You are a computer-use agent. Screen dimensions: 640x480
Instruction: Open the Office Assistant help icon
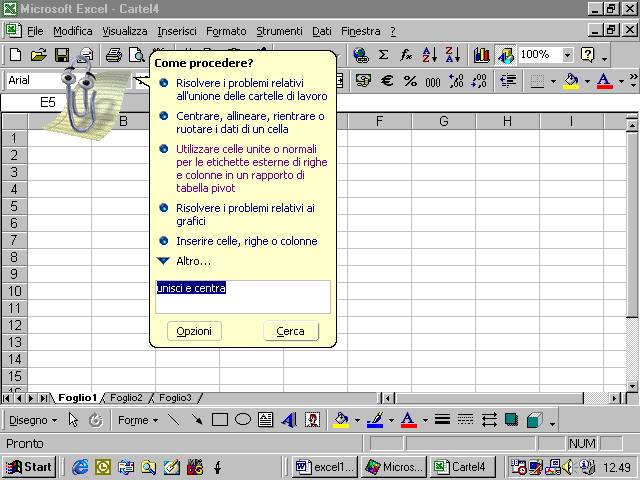pyautogui.click(x=587, y=55)
